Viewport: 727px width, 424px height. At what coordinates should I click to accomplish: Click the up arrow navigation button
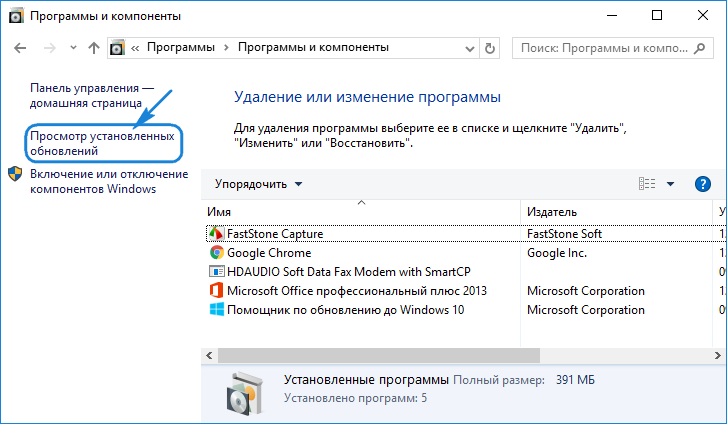coord(94,47)
